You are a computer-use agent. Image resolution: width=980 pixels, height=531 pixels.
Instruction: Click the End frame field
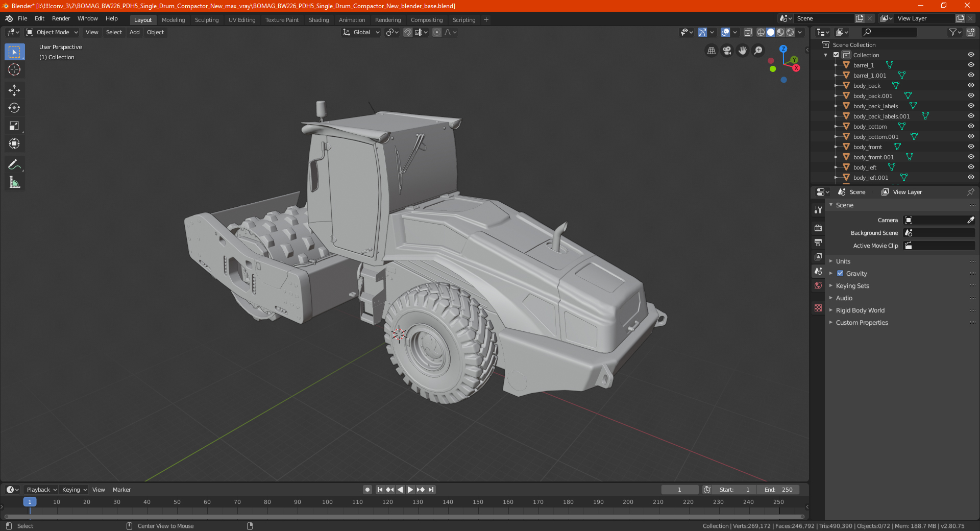point(778,490)
